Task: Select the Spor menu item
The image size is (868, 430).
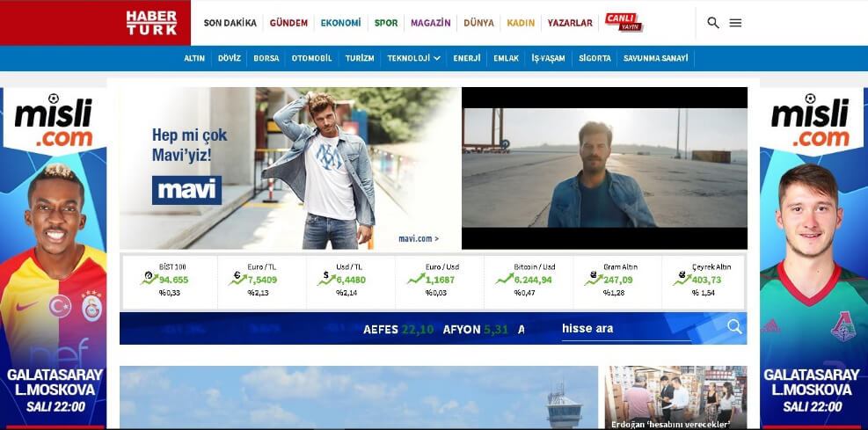Action: (x=386, y=23)
